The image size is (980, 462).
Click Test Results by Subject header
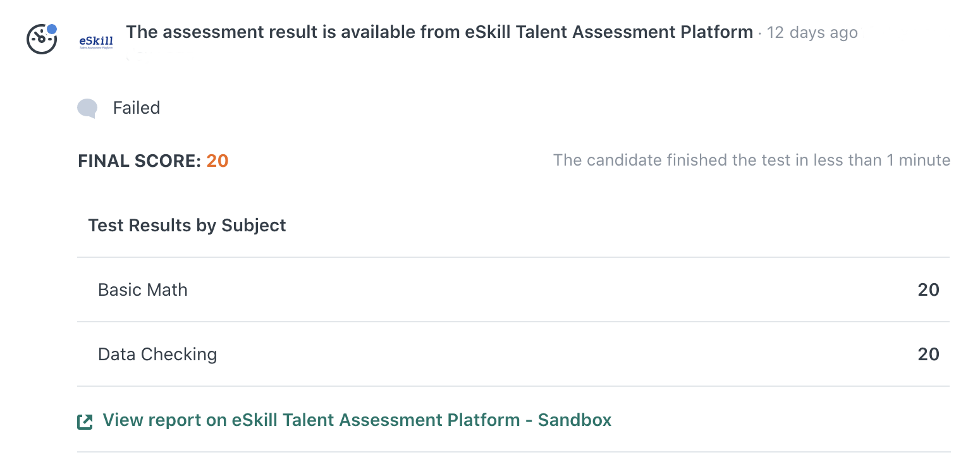click(187, 226)
